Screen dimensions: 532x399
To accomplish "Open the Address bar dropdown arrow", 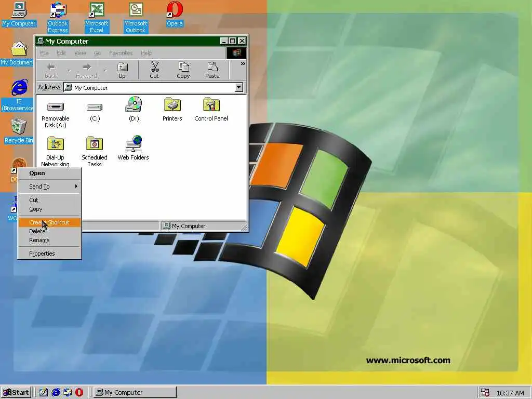I will (x=239, y=87).
